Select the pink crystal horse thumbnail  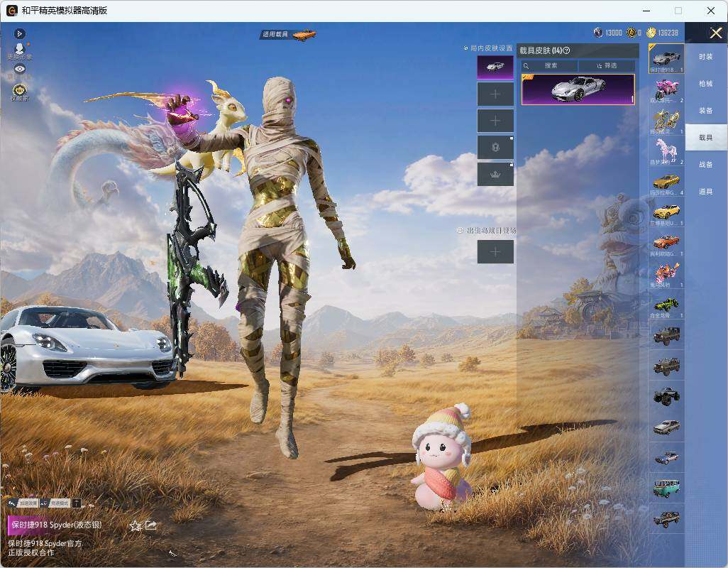pos(666,151)
